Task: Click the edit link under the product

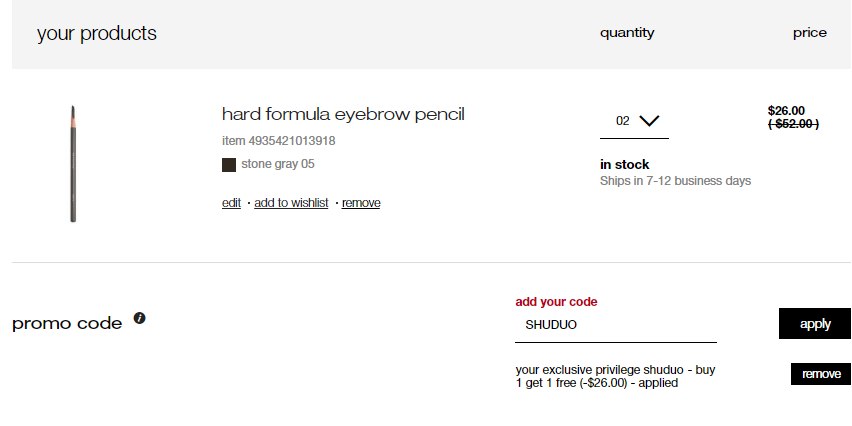Action: pyautogui.click(x=231, y=203)
